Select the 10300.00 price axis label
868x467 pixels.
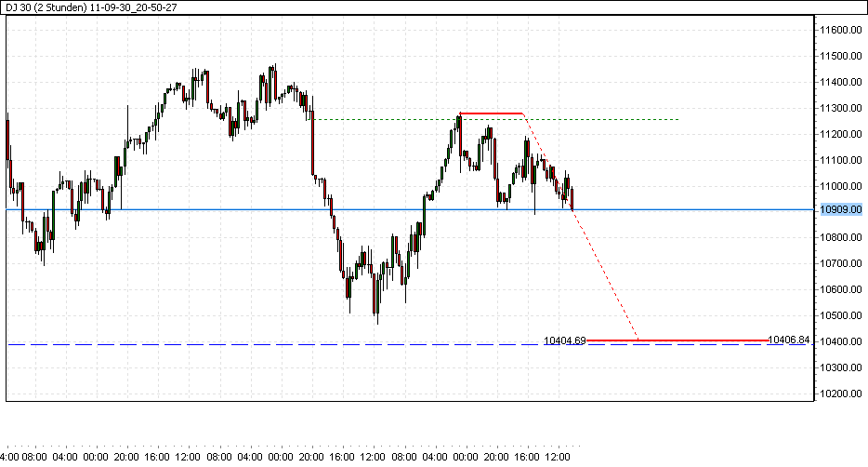tap(841, 367)
